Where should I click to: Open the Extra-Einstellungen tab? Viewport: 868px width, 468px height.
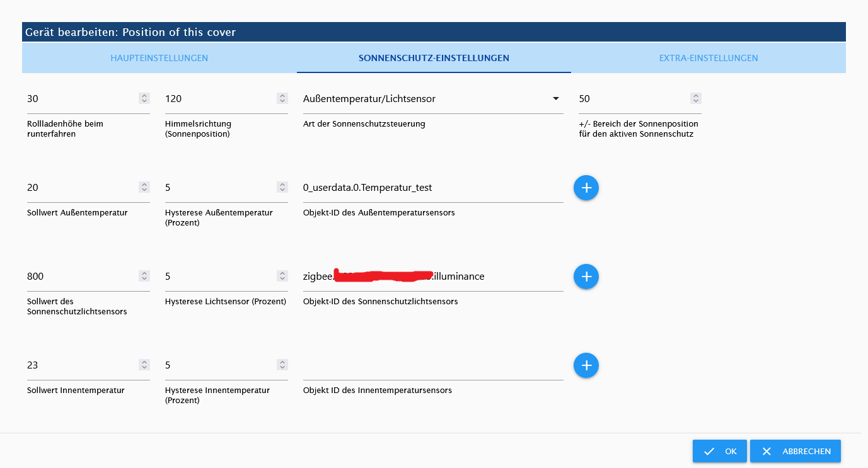(709, 58)
